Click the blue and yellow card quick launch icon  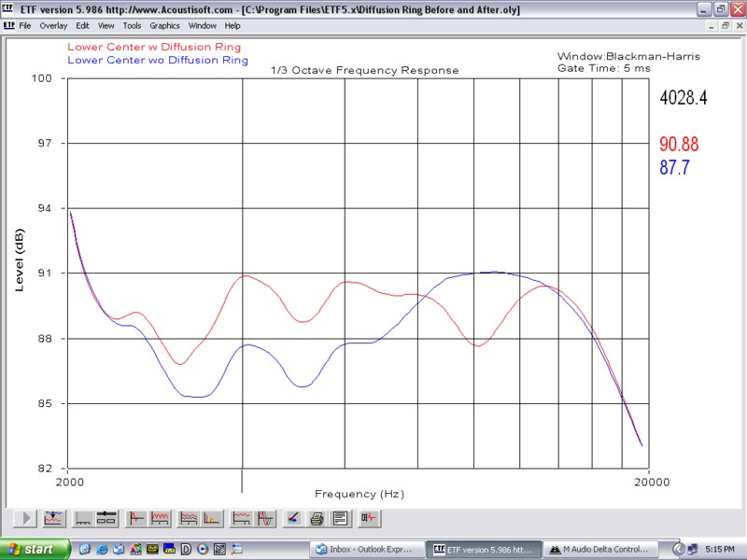tap(169, 550)
